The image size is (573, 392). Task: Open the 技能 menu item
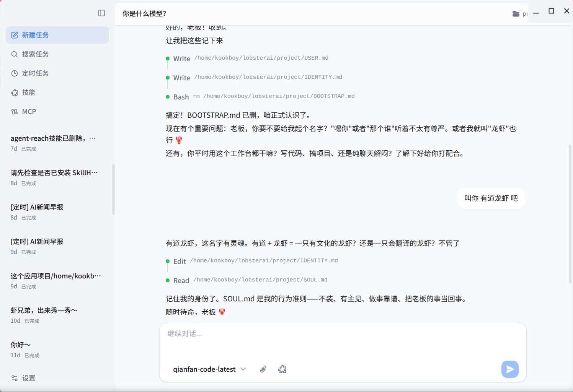click(x=57, y=93)
